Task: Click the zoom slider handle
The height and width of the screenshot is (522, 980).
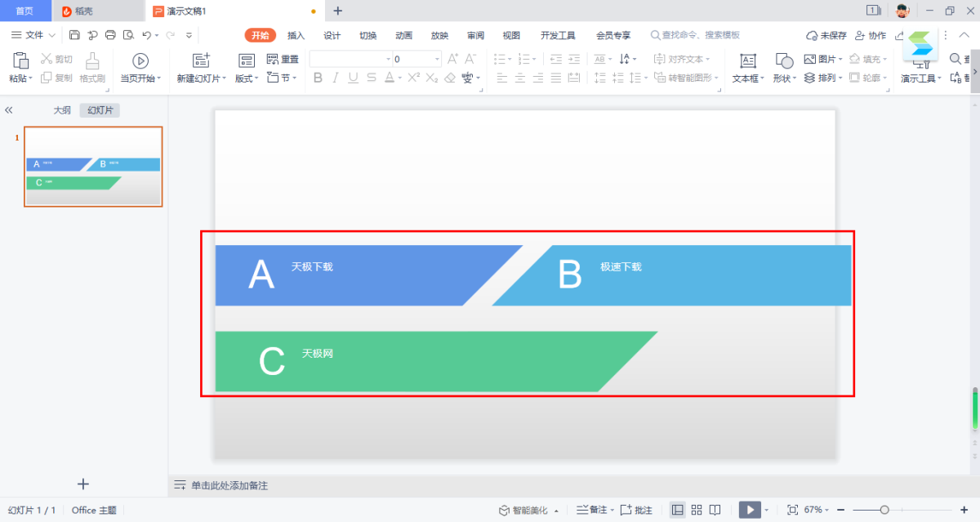Action: [x=884, y=510]
